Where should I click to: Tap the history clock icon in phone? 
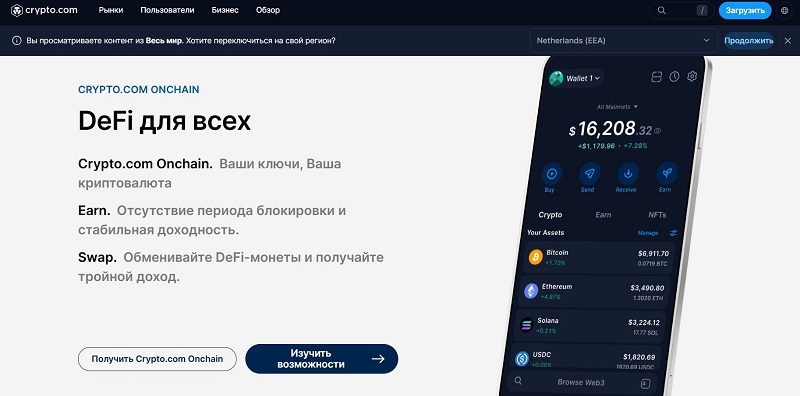point(674,77)
